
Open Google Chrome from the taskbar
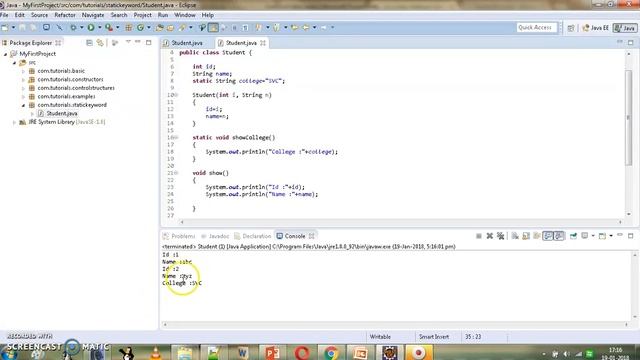coord(331,352)
